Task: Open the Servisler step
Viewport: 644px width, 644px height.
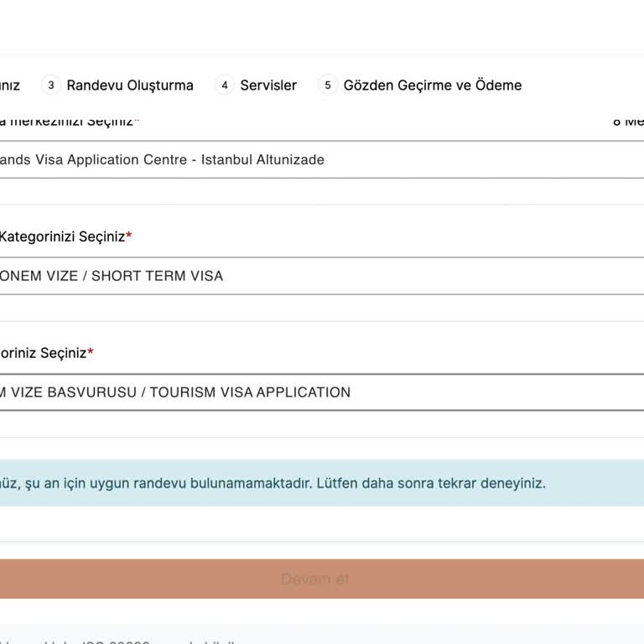Action: pyautogui.click(x=268, y=86)
